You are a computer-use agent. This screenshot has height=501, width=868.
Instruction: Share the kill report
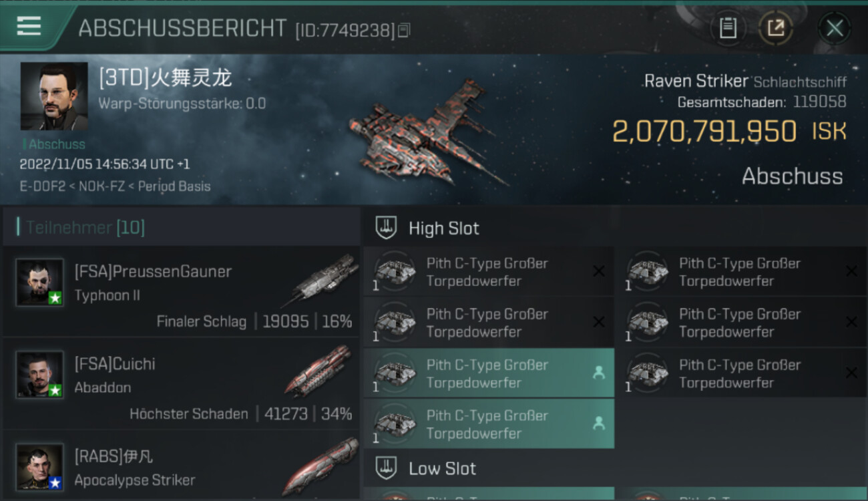775,28
